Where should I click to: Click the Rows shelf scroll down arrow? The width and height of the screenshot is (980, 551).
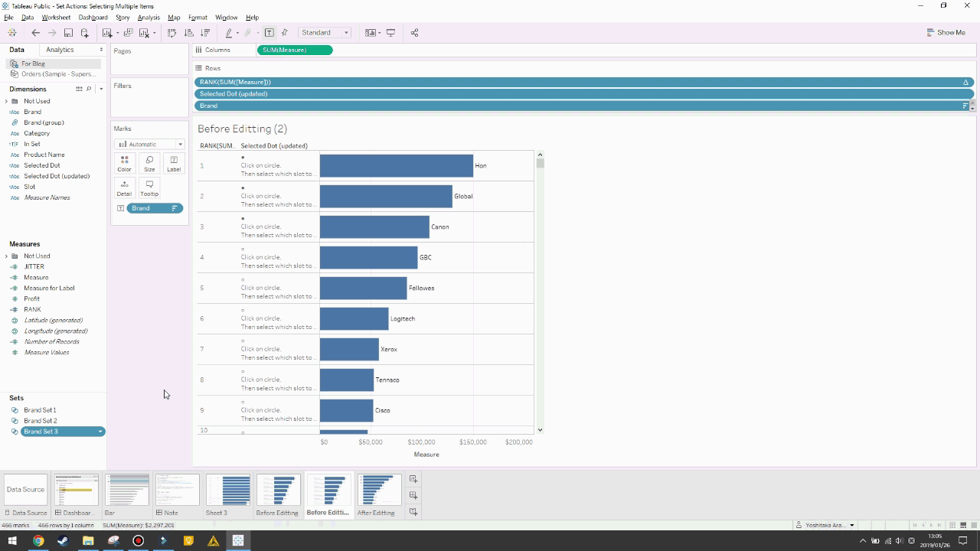(x=972, y=109)
